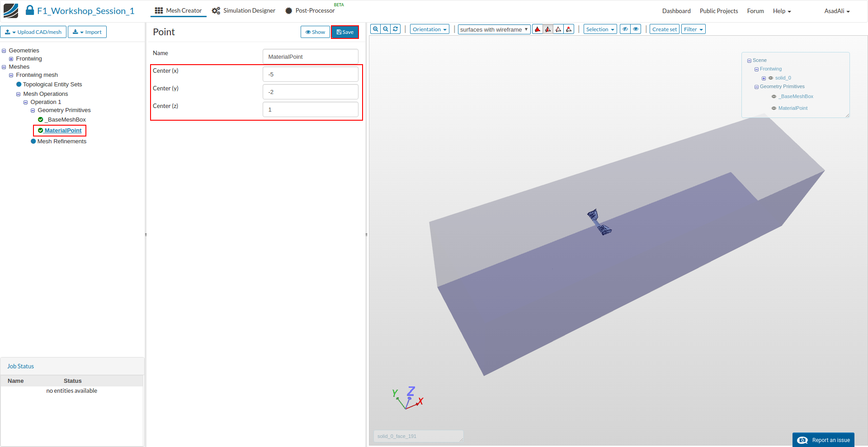The height and width of the screenshot is (447, 868).
Task: Open the Forum link
Action: pyautogui.click(x=755, y=11)
